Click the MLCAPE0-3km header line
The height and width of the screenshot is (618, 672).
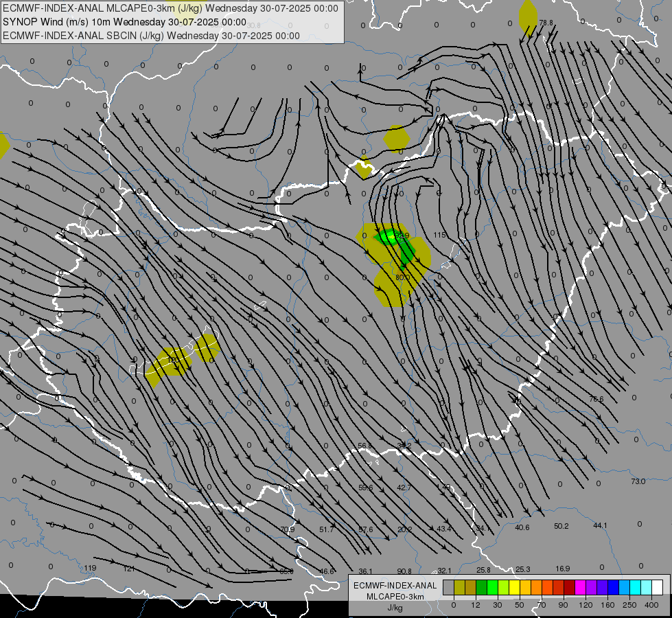tap(170, 8)
